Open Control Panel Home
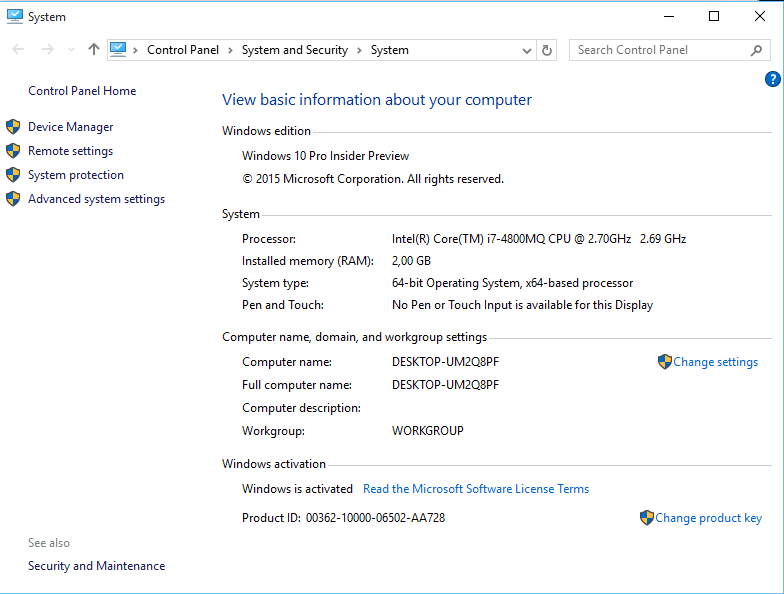784x594 pixels. click(82, 91)
